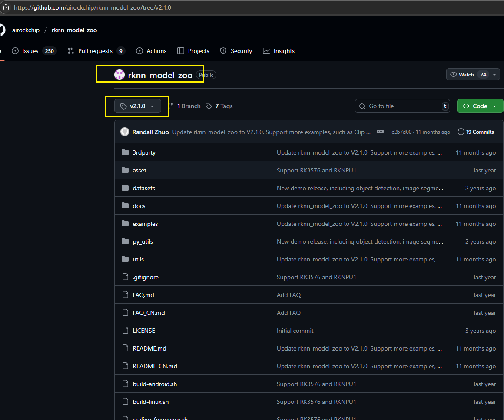This screenshot has width=504, height=420.
Task: Open the build-android.sh file
Action: [x=155, y=384]
